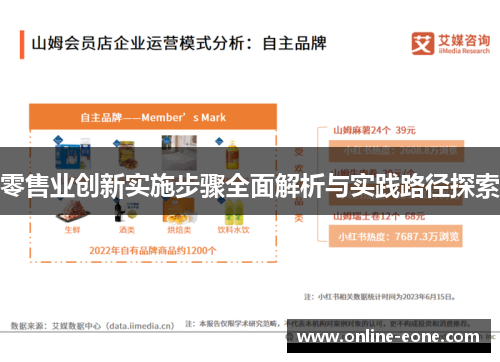Click the 小红书热度：7687.3万浏览 box
The height and width of the screenshot is (362, 500).
396,236
